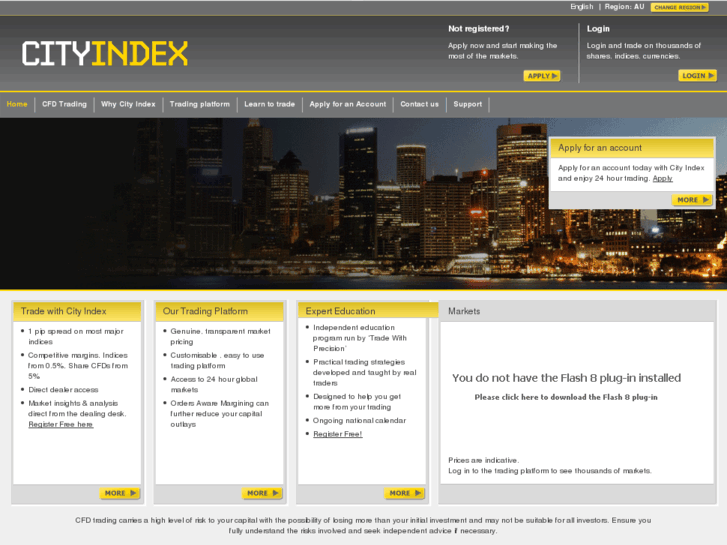Select the English language link
The height and width of the screenshot is (545, 727).
click(x=581, y=6)
